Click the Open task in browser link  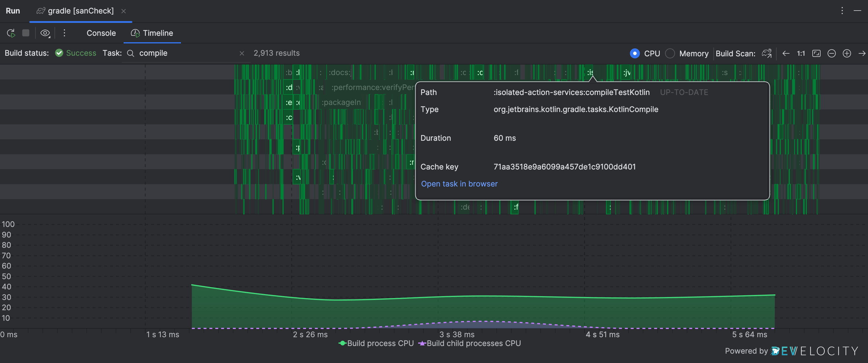(x=459, y=184)
